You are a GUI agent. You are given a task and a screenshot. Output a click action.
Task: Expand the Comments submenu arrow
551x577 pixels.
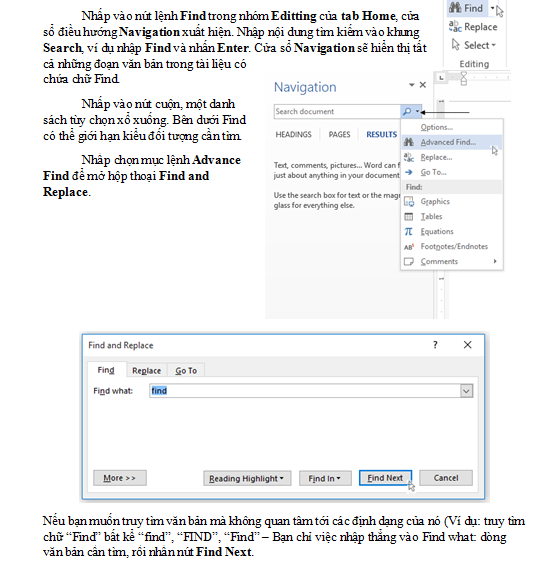pos(495,261)
